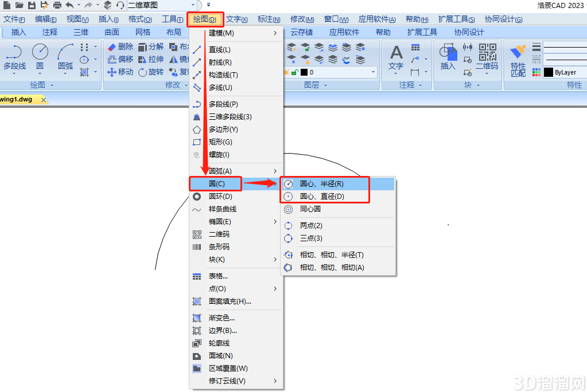Save the drawing with the floppy disk icon
Viewport: 587px width, 392px height.
32,5
